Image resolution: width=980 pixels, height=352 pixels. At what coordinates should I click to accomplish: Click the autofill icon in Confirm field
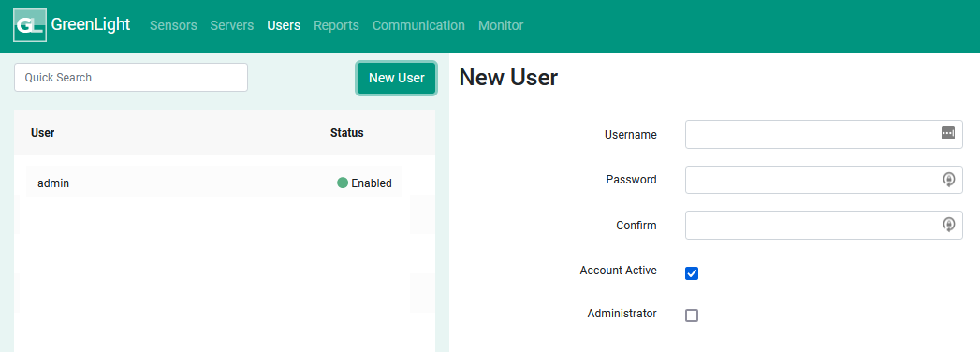point(949,225)
